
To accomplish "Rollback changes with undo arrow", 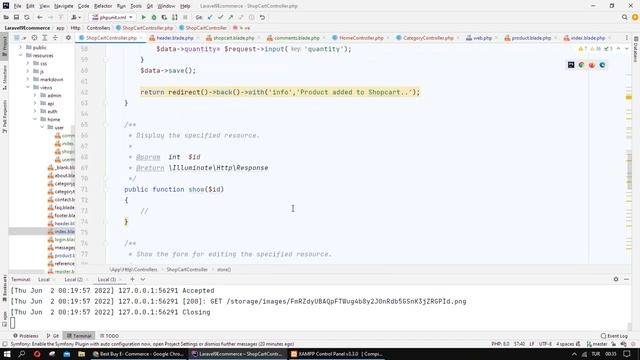I will point(262,18).
